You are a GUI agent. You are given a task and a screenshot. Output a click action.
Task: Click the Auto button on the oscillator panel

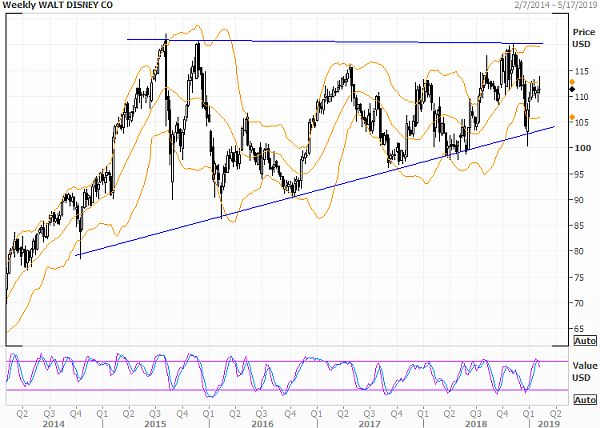pyautogui.click(x=585, y=400)
